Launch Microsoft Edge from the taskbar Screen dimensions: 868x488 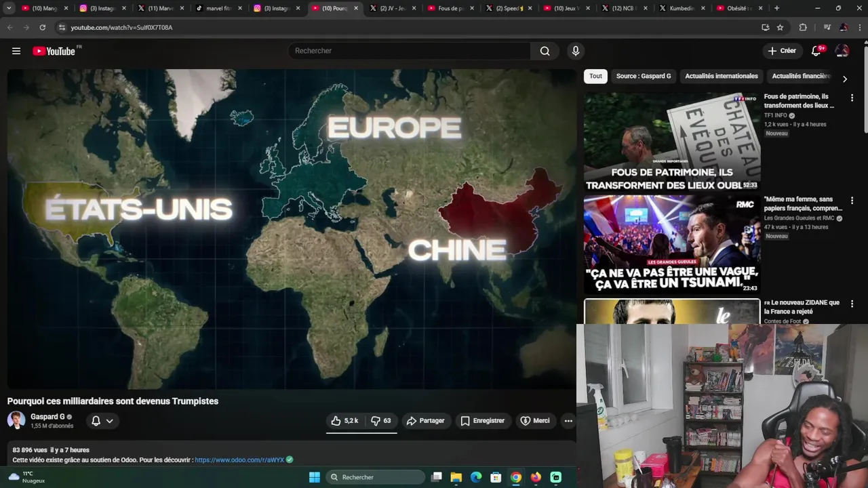[x=476, y=477]
